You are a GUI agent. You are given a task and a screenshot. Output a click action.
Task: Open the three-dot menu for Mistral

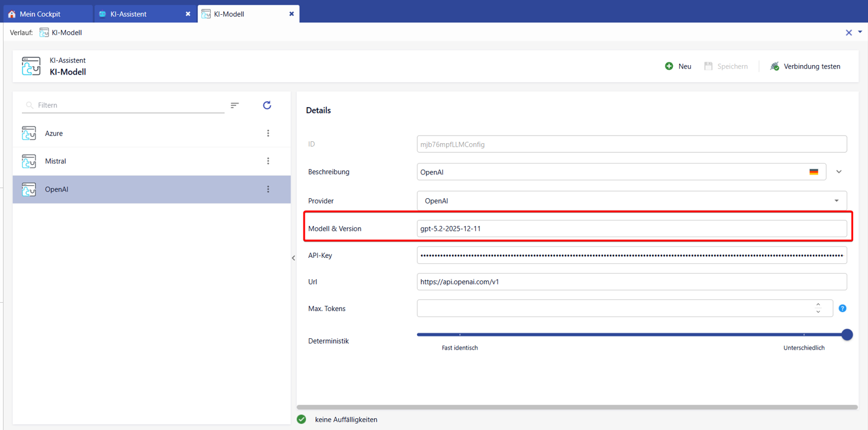click(268, 161)
